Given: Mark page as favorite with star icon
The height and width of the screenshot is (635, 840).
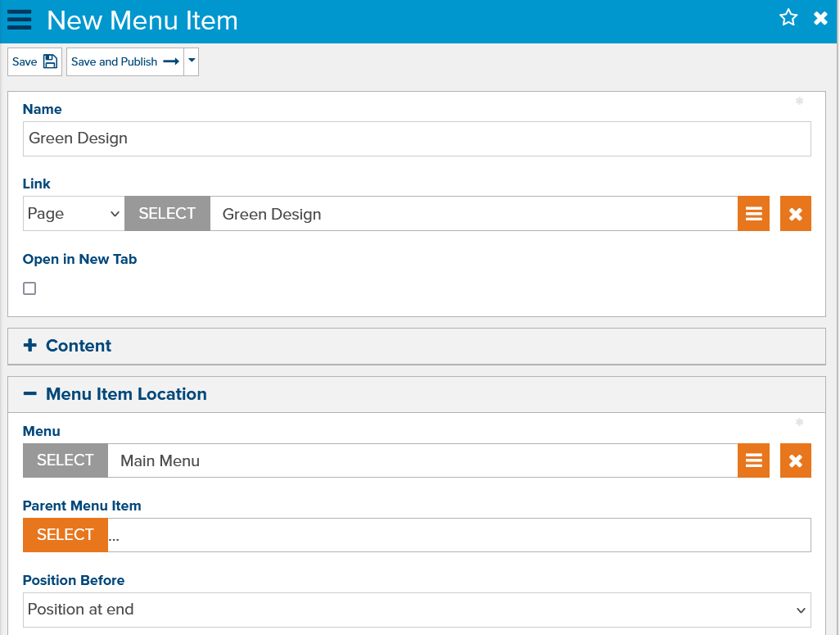Looking at the screenshot, I should (x=788, y=18).
